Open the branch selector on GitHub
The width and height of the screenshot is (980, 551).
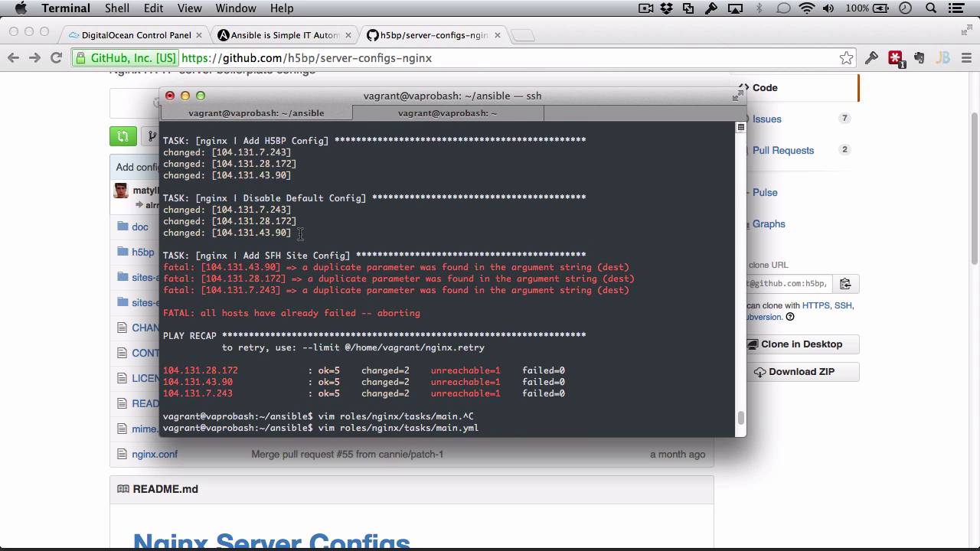[x=152, y=136]
